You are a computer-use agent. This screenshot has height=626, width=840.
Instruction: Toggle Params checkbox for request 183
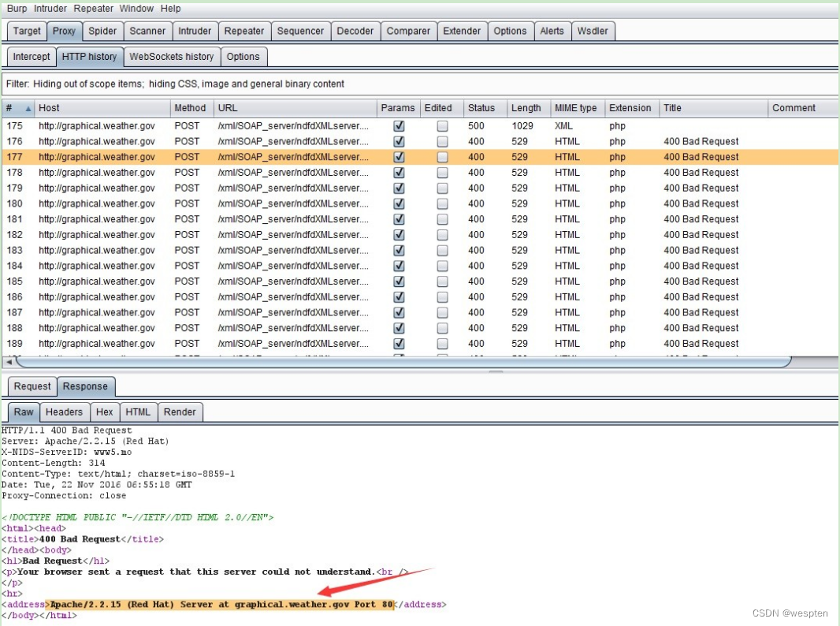point(399,251)
